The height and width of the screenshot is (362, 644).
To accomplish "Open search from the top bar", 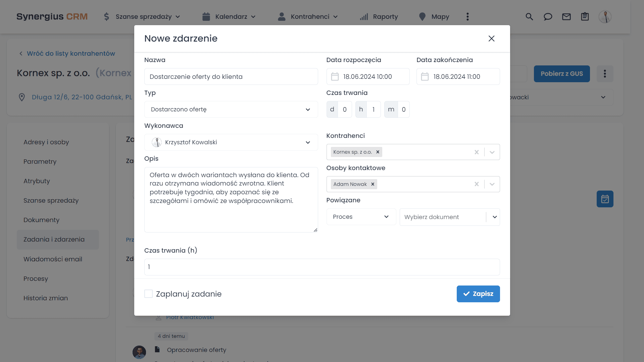I will (x=530, y=16).
